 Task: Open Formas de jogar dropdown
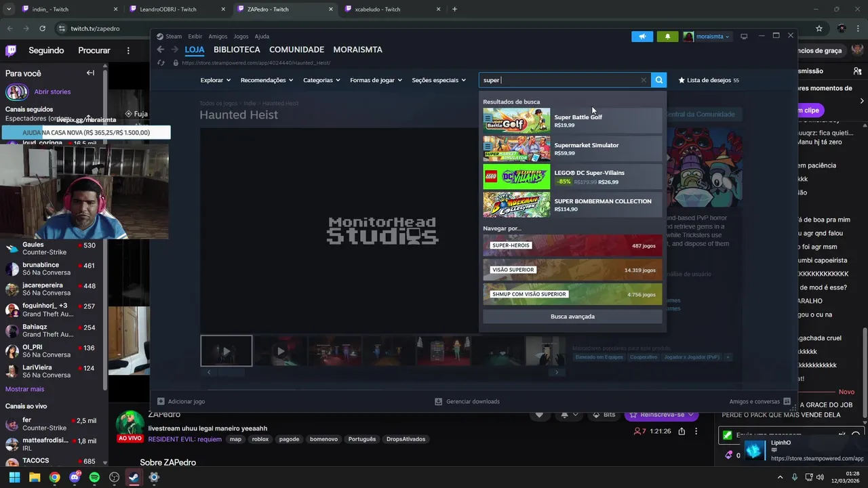(376, 80)
